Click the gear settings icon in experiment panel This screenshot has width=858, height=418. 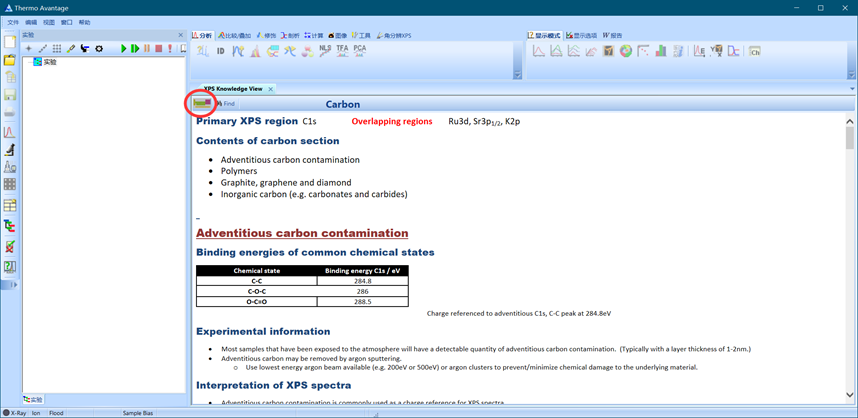[99, 48]
